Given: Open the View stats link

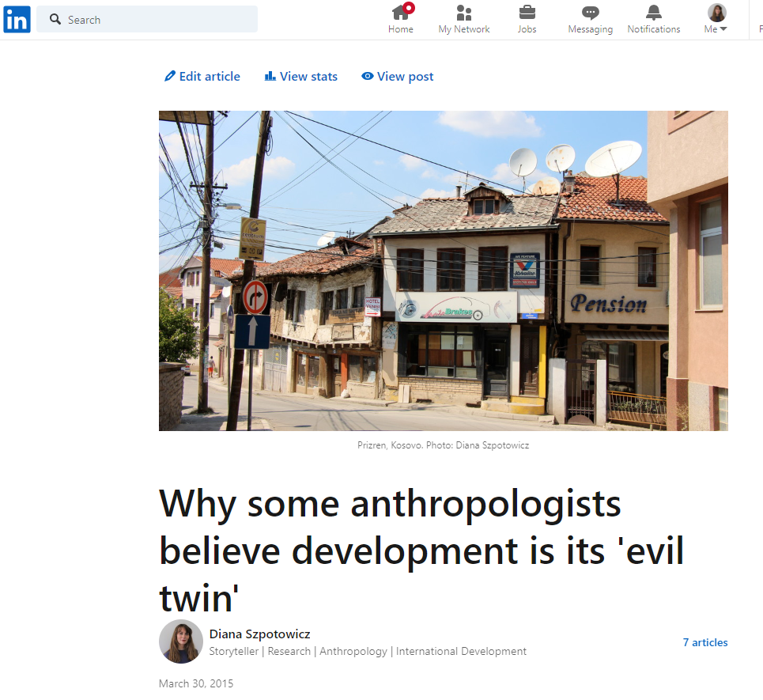Looking at the screenshot, I should pyautogui.click(x=300, y=77).
